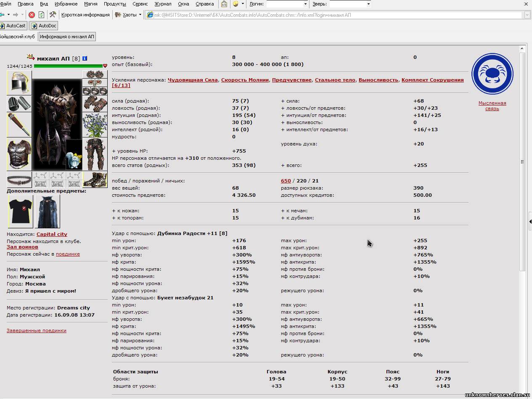Select the spiked bracers equipment slot
The width and height of the screenshot is (532, 399).
(x=19, y=103)
